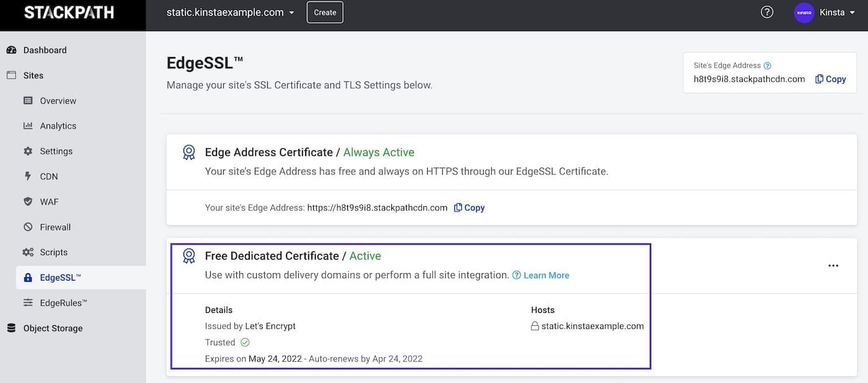The height and width of the screenshot is (383, 868).
Task: Select the Analytics icon in the sidebar
Action: pyautogui.click(x=27, y=125)
